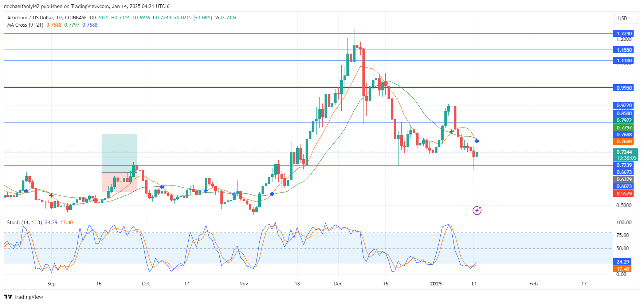The width and height of the screenshot is (644, 304).
Task: Click the blue MA cross marker beside the last candle
Action: tap(477, 141)
